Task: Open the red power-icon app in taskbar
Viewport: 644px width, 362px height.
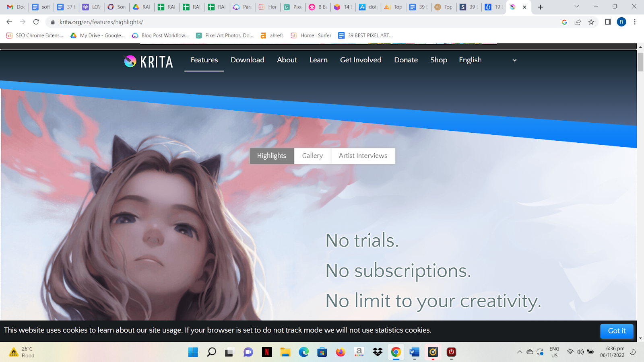Action: point(451,352)
